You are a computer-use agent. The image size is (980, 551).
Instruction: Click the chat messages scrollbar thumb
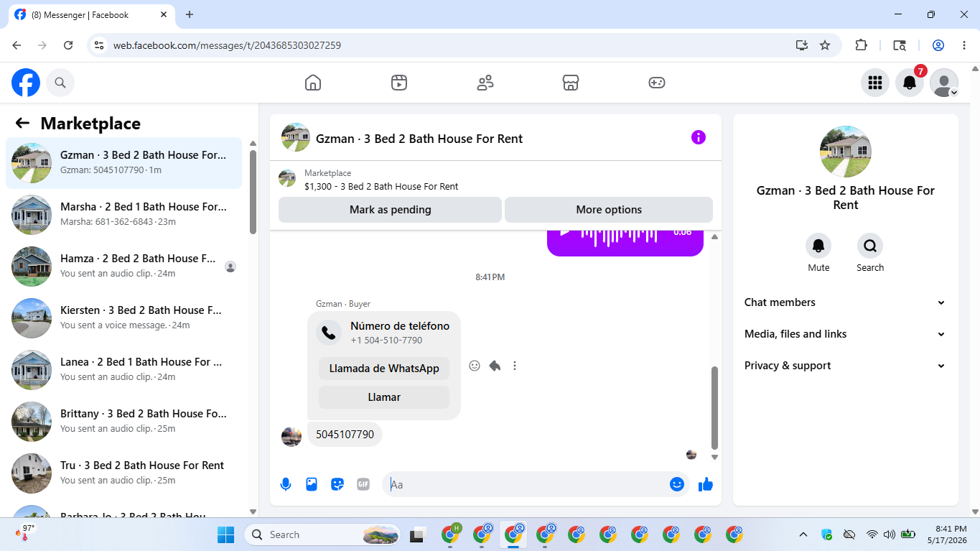tap(714, 407)
